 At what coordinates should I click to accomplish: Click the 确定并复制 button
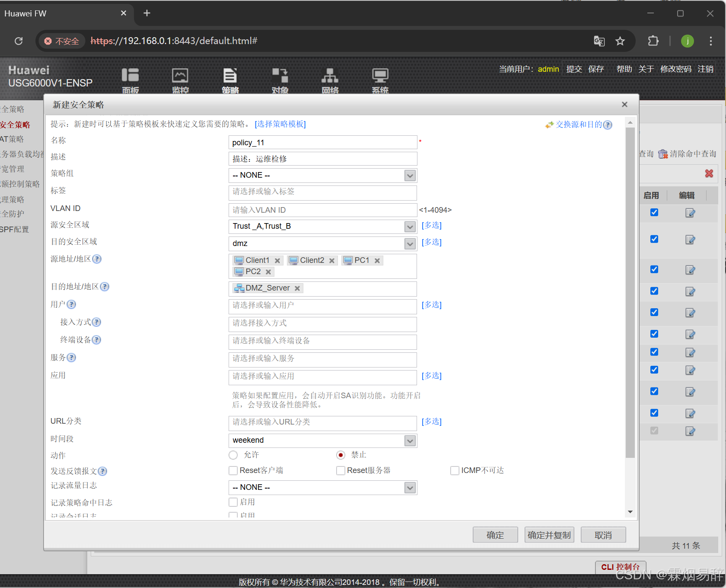549,535
